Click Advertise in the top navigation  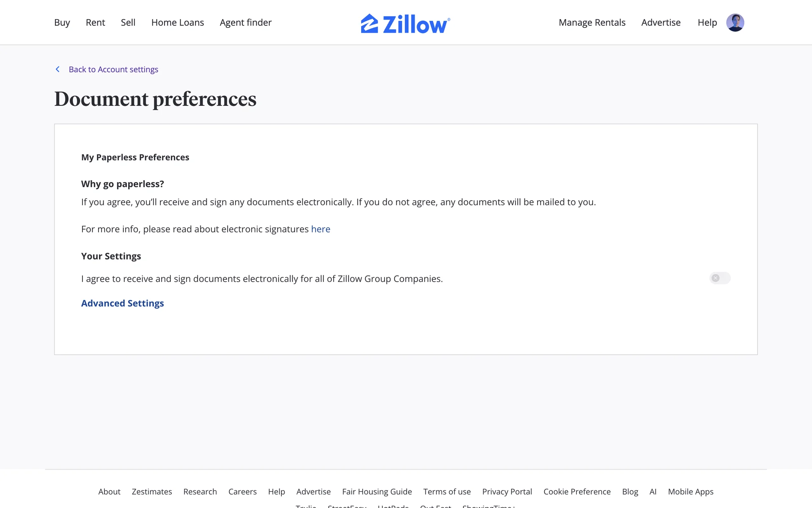(x=661, y=22)
